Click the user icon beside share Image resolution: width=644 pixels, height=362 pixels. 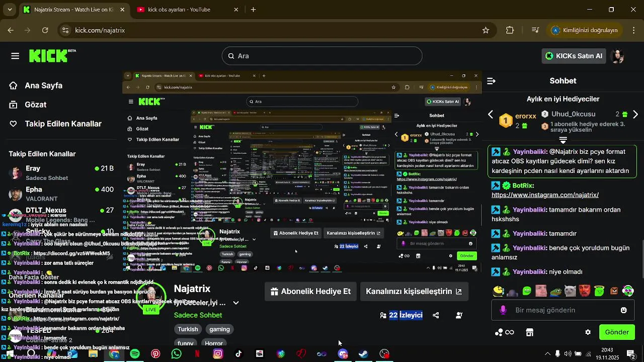(459, 315)
